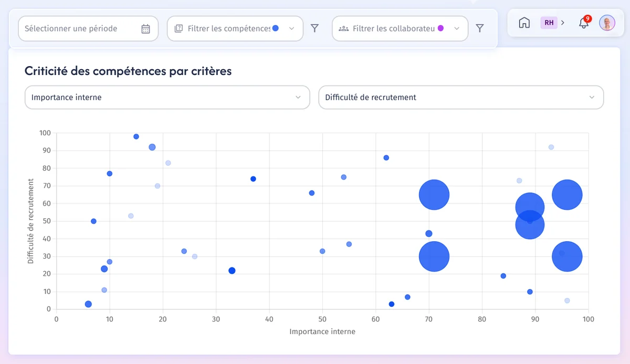Select the small bubble at importance 70, difficulty 43
The height and width of the screenshot is (364, 630).
coord(429,233)
